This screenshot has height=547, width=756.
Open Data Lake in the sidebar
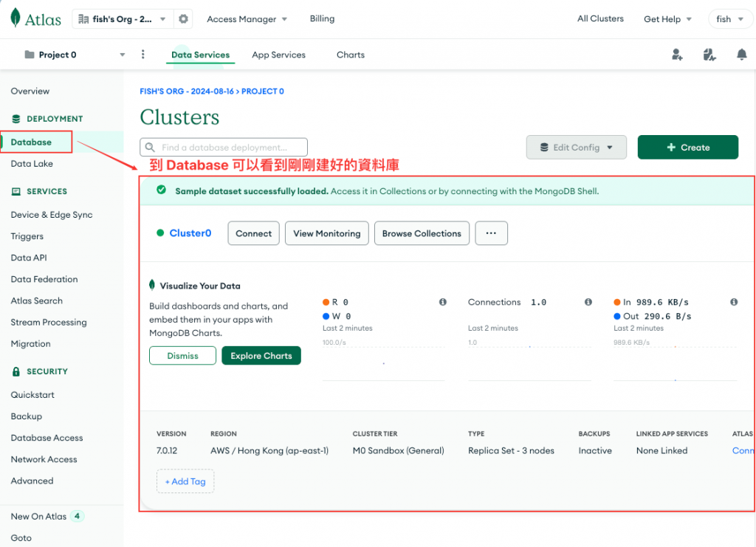[32, 164]
